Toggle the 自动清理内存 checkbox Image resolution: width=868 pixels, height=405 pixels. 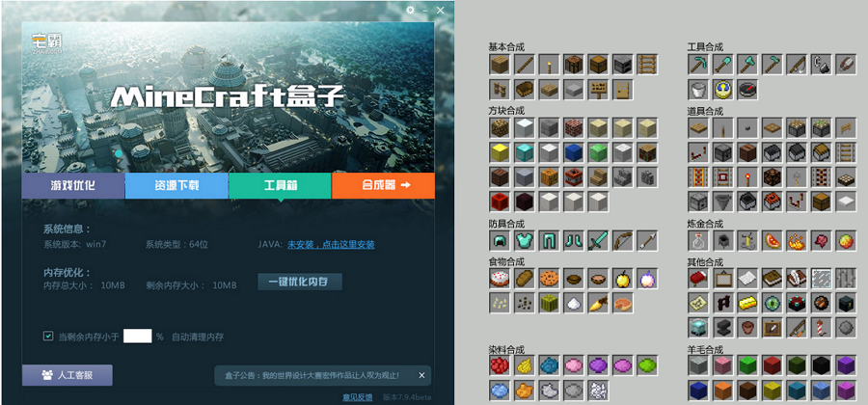point(48,336)
